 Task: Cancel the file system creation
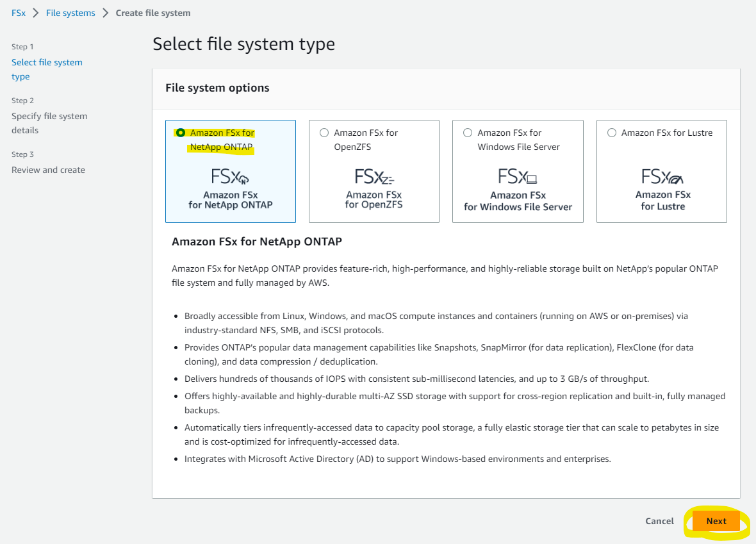659,521
